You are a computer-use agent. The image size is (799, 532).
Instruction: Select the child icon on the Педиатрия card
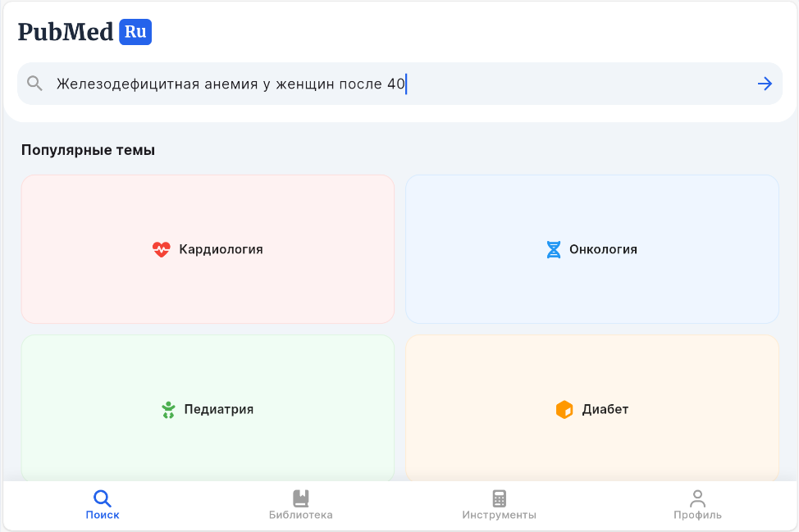point(168,408)
